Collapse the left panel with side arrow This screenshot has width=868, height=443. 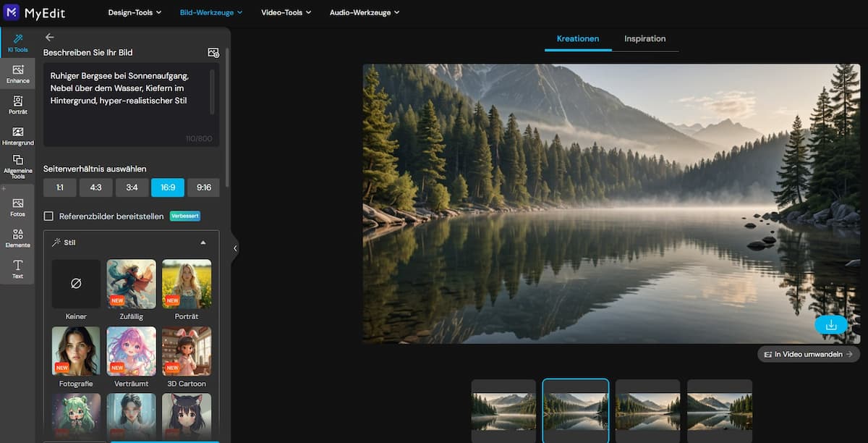(x=235, y=248)
